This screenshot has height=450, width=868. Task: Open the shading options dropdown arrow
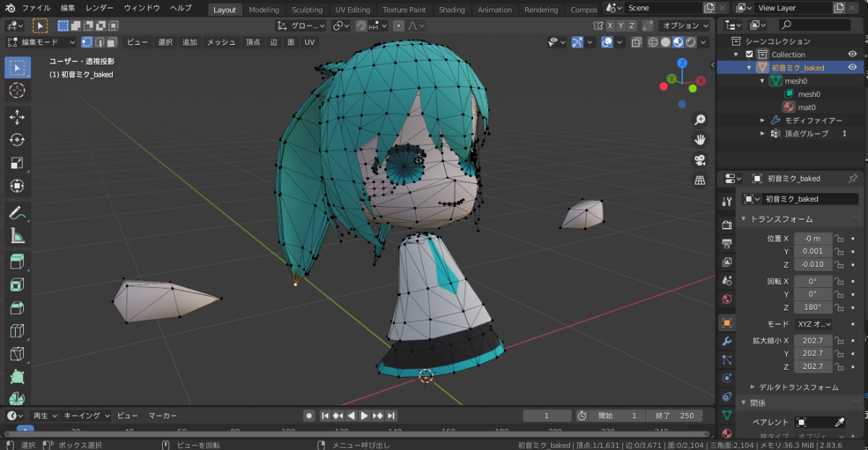point(705,42)
